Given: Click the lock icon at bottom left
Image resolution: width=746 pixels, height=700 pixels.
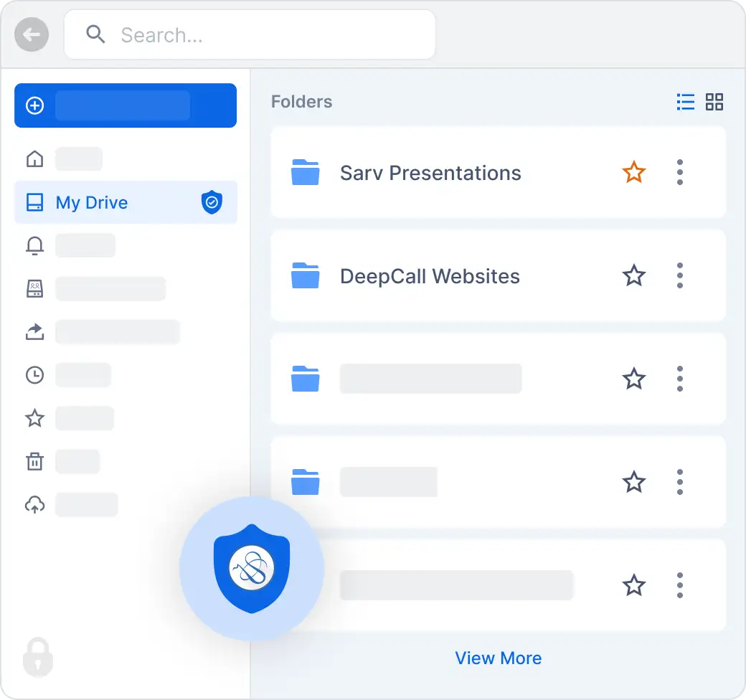Looking at the screenshot, I should click(x=37, y=658).
